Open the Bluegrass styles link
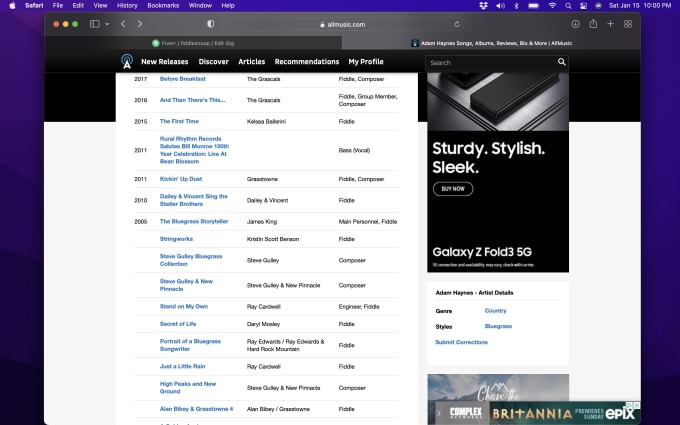Image resolution: width=680 pixels, height=425 pixels. (498, 326)
